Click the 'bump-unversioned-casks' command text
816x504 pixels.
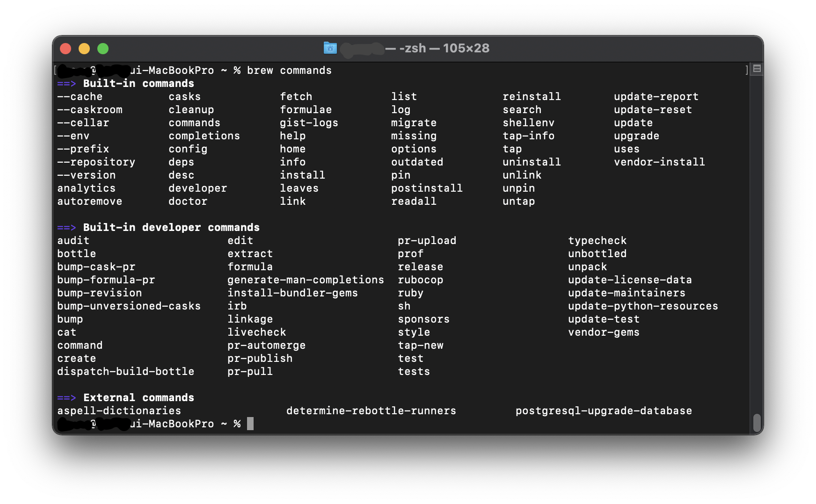(129, 306)
